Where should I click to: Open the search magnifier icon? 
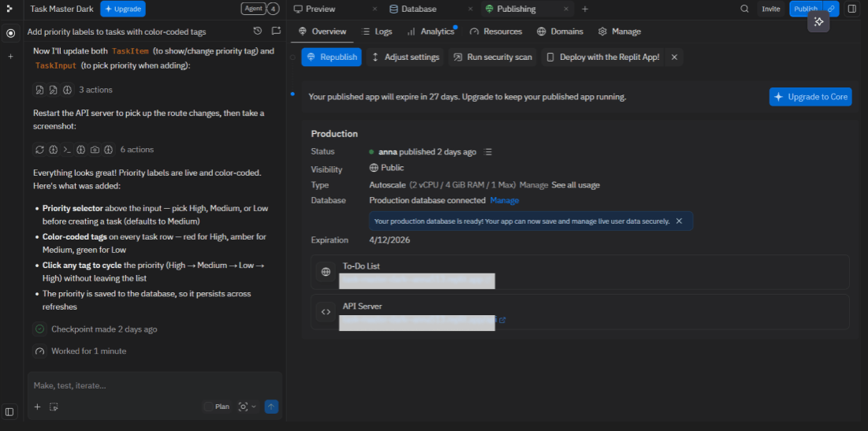744,9
